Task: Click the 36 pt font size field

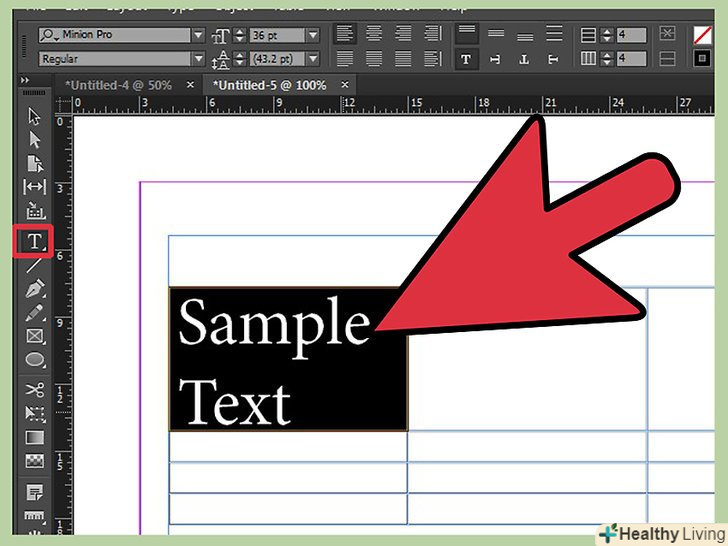Action: tap(278, 35)
